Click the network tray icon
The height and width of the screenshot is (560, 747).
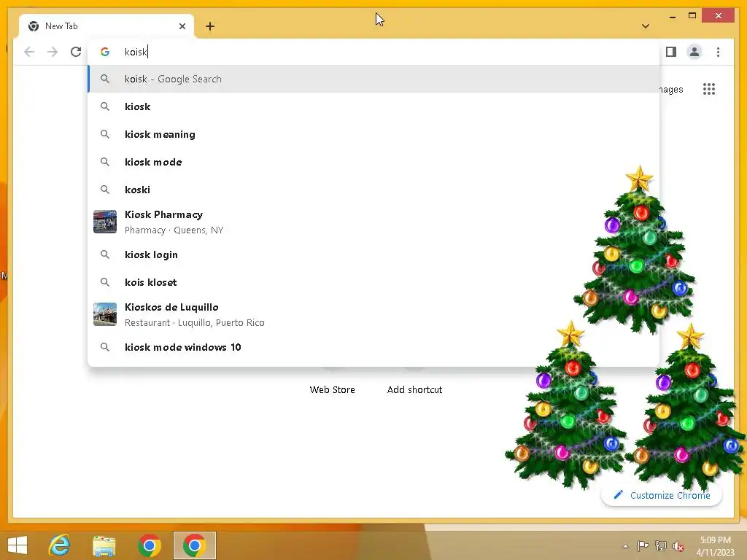click(x=661, y=546)
